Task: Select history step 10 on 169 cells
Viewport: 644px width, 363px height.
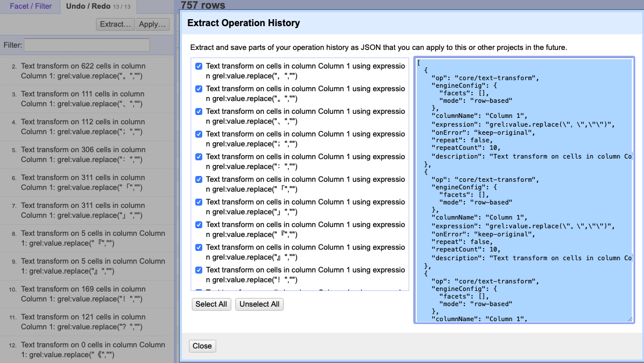Action: pos(83,294)
